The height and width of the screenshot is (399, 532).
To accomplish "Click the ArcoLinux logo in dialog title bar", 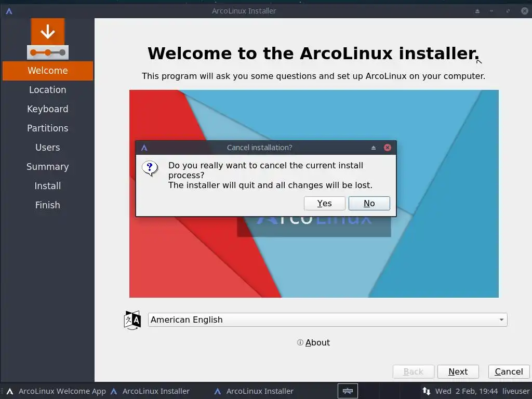I will click(144, 148).
